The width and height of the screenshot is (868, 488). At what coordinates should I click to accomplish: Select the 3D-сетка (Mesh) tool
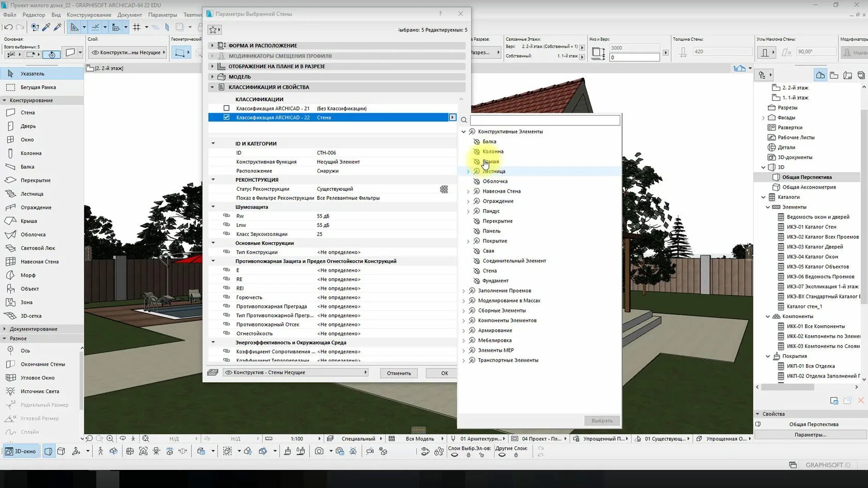[31, 316]
